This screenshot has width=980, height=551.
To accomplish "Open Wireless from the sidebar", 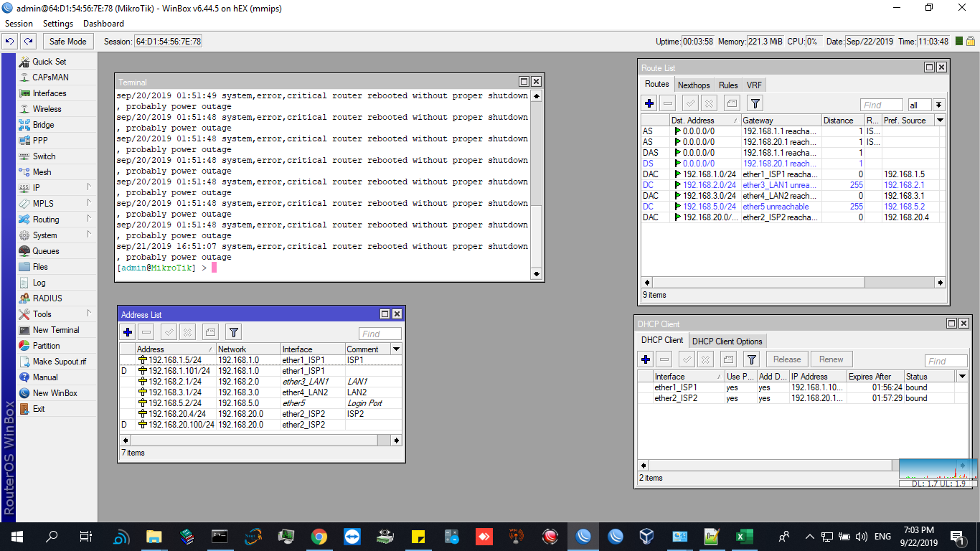I will pos(56,109).
